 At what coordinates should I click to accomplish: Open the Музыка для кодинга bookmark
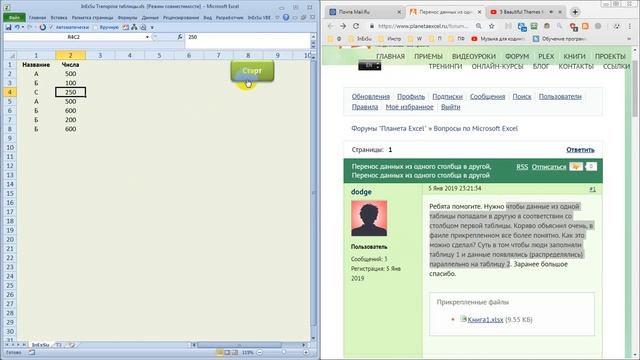pyautogui.click(x=498, y=39)
